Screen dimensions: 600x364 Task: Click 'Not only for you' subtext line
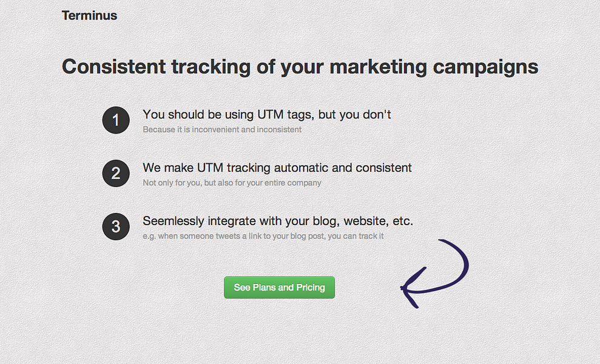(232, 183)
